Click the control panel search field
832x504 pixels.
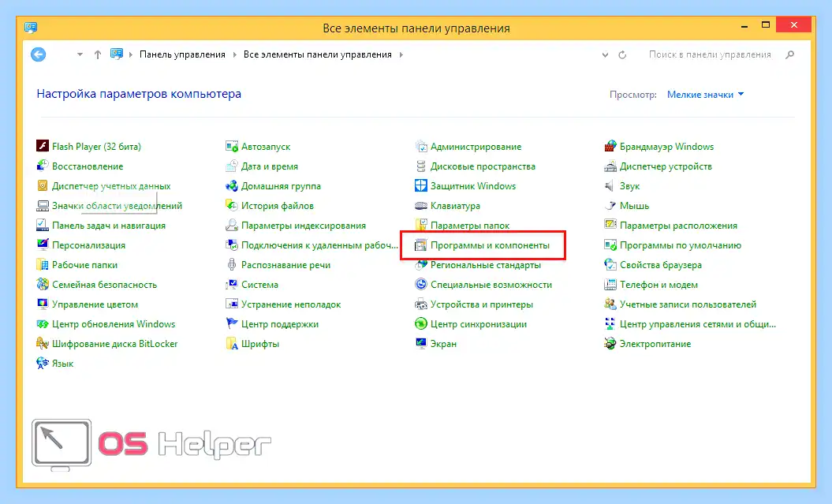pos(710,54)
